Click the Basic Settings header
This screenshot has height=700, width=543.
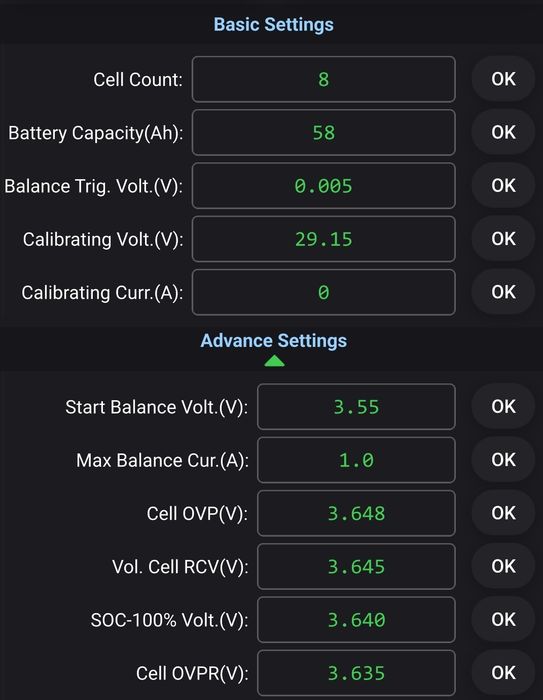pos(273,25)
